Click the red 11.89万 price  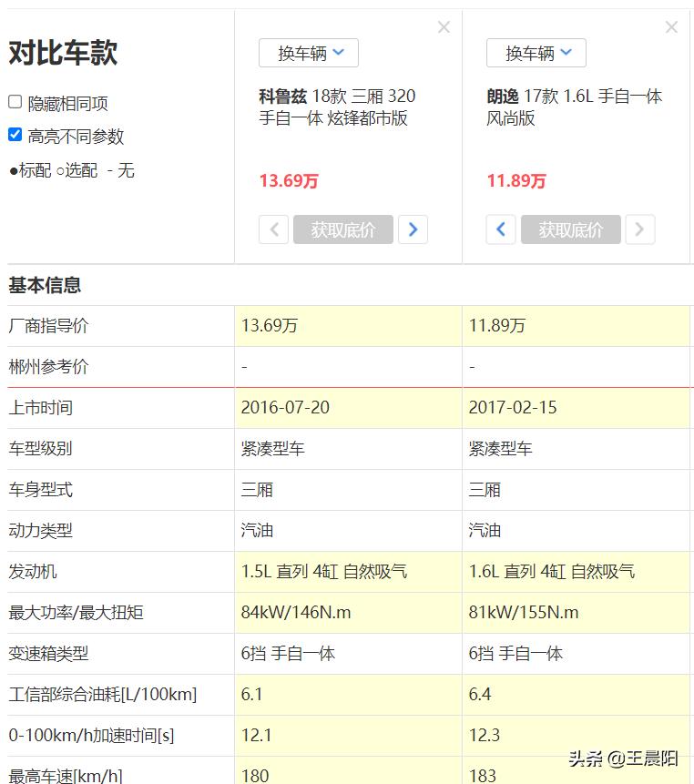(516, 180)
